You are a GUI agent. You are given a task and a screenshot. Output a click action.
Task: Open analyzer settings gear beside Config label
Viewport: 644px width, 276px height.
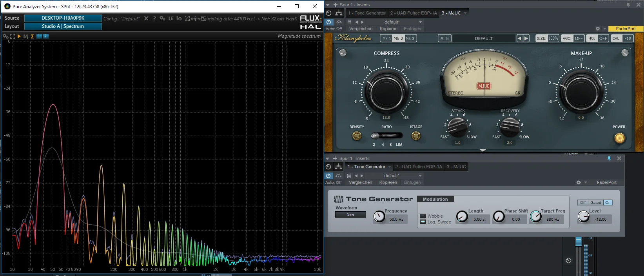click(x=162, y=18)
